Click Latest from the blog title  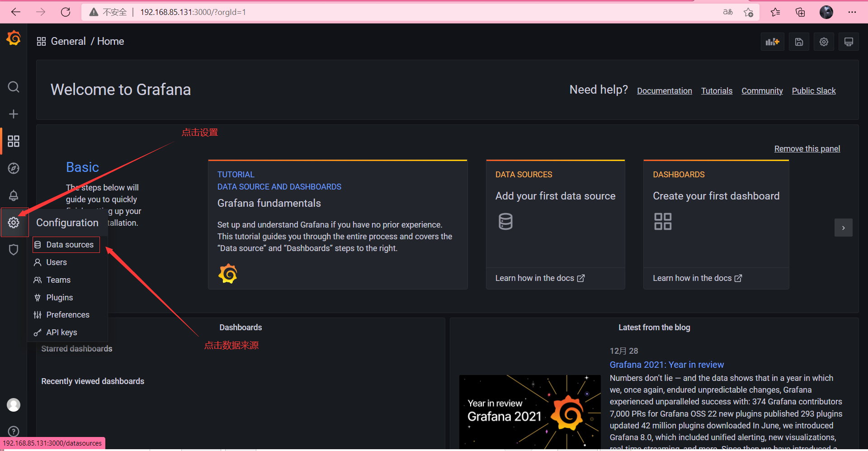pyautogui.click(x=654, y=328)
